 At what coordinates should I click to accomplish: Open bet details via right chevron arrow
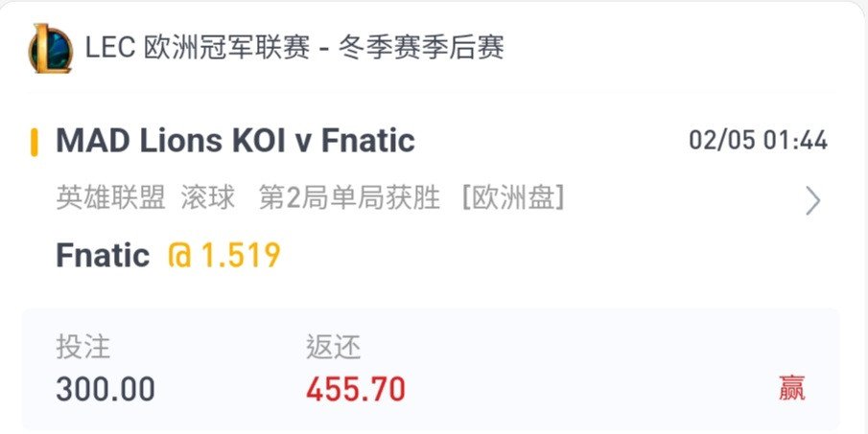pyautogui.click(x=812, y=200)
